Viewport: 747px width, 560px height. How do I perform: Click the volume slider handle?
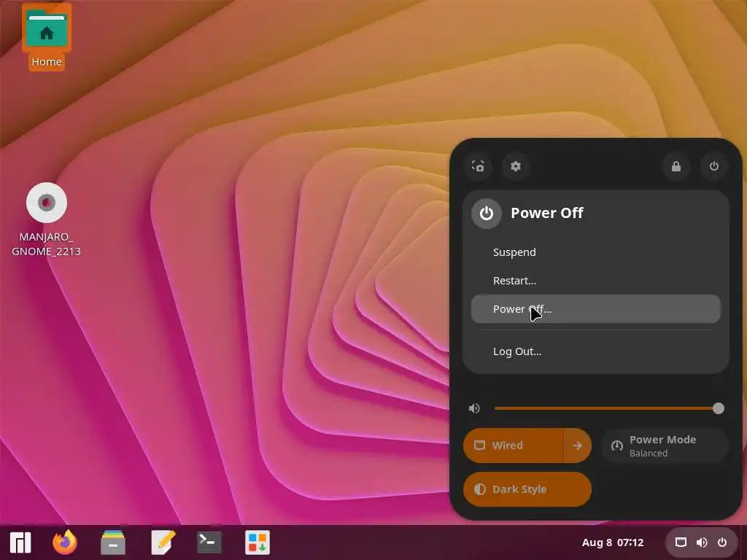pos(719,408)
